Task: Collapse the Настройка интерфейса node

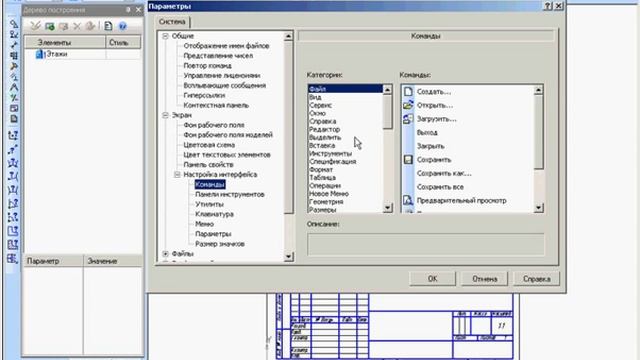Action: click(x=177, y=174)
